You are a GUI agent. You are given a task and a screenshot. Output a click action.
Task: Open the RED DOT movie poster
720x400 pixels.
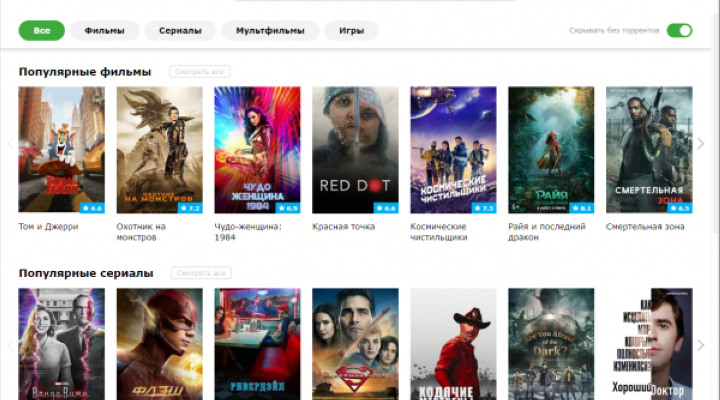pyautogui.click(x=355, y=150)
